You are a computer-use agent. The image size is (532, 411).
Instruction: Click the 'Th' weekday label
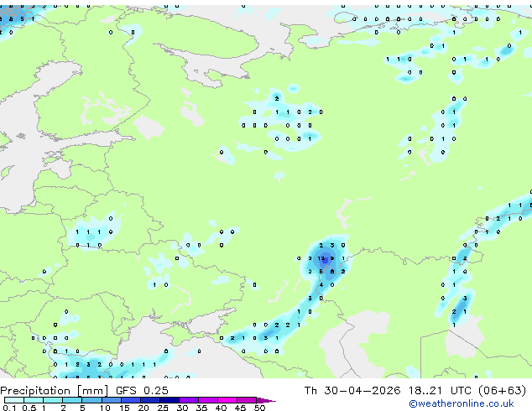(310, 391)
